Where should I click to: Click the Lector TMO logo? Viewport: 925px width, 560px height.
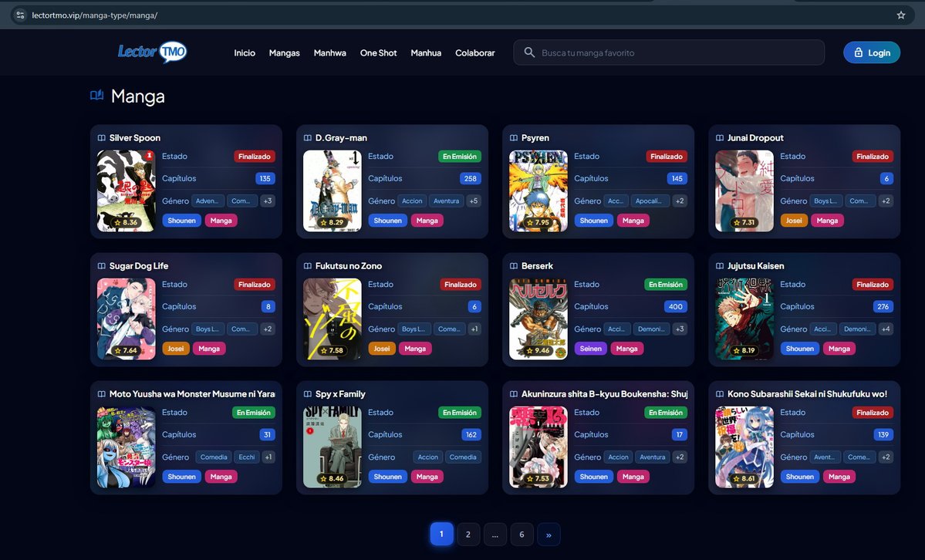153,51
